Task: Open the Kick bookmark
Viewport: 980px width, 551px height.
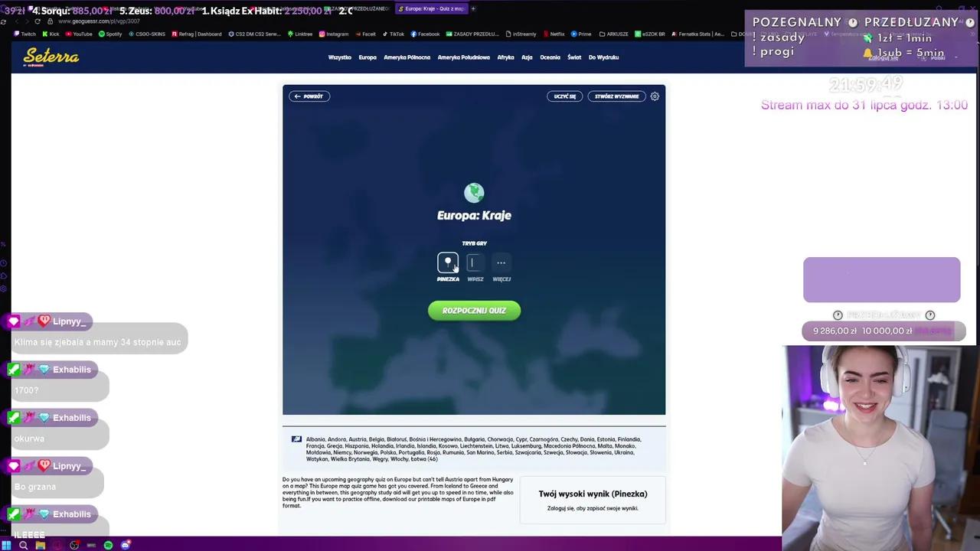Action: click(x=51, y=34)
